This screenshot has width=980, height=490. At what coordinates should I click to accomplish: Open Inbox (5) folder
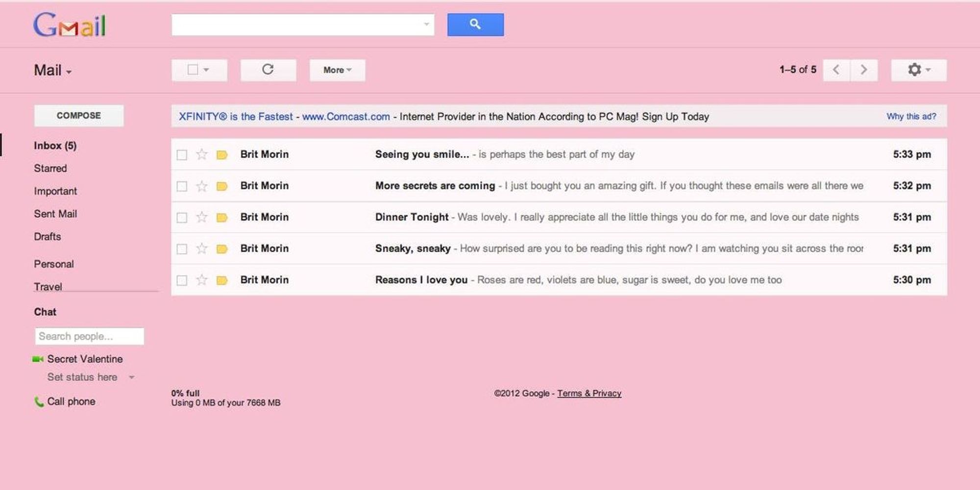(x=55, y=146)
